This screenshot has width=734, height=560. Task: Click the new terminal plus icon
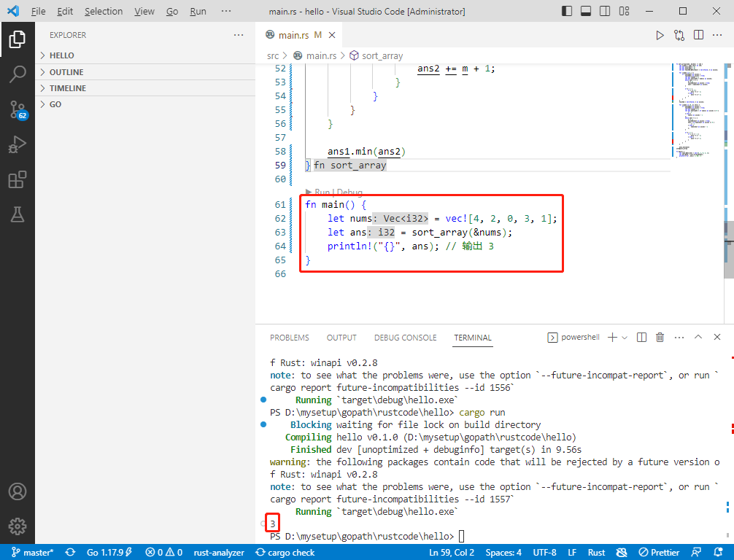(612, 338)
